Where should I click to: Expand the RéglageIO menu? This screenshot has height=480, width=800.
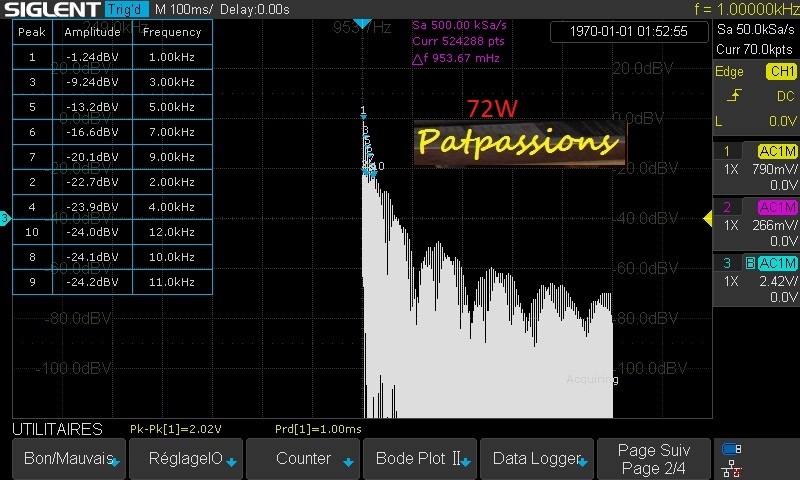point(185,459)
